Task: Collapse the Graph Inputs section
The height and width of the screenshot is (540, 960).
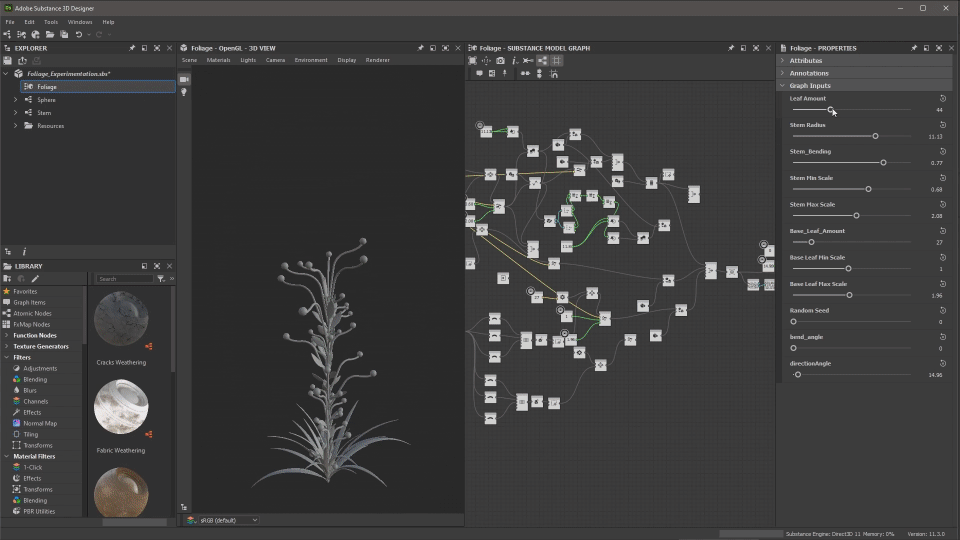Action: [782, 86]
